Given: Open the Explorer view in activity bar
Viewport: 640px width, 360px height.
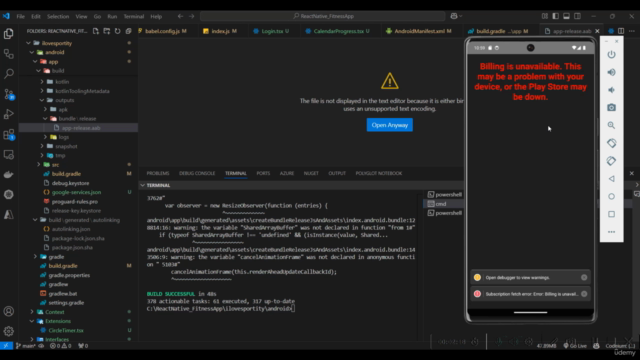Looking at the screenshot, I should pyautogui.click(x=9, y=33).
